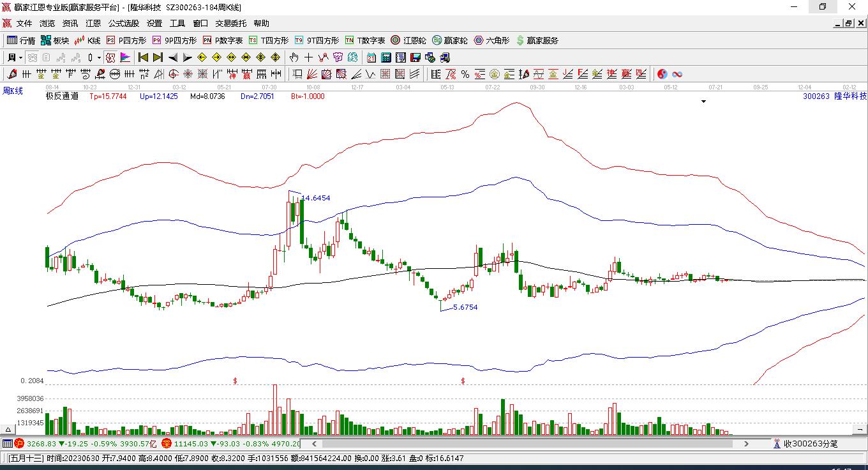
Task: Open the calendar icon
Action: click(x=371, y=57)
